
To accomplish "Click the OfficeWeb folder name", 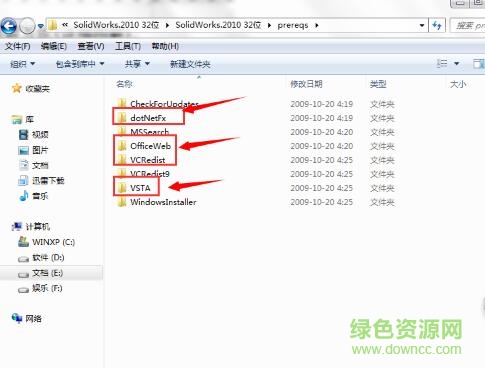I will pyautogui.click(x=150, y=146).
